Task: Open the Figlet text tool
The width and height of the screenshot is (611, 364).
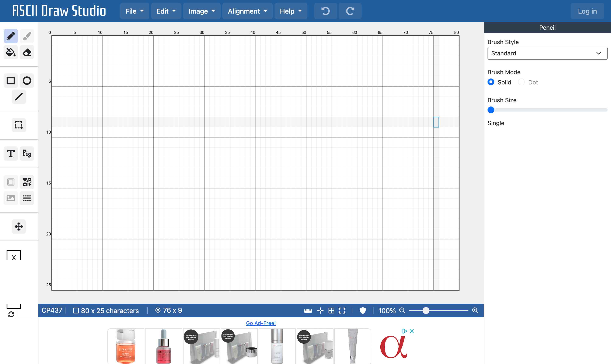Action: click(x=27, y=154)
